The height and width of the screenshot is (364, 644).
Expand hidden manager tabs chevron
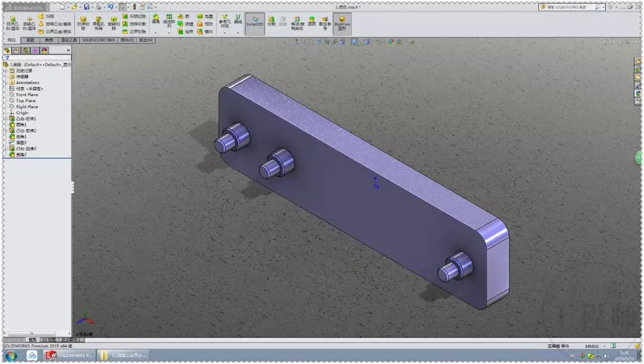(68, 50)
